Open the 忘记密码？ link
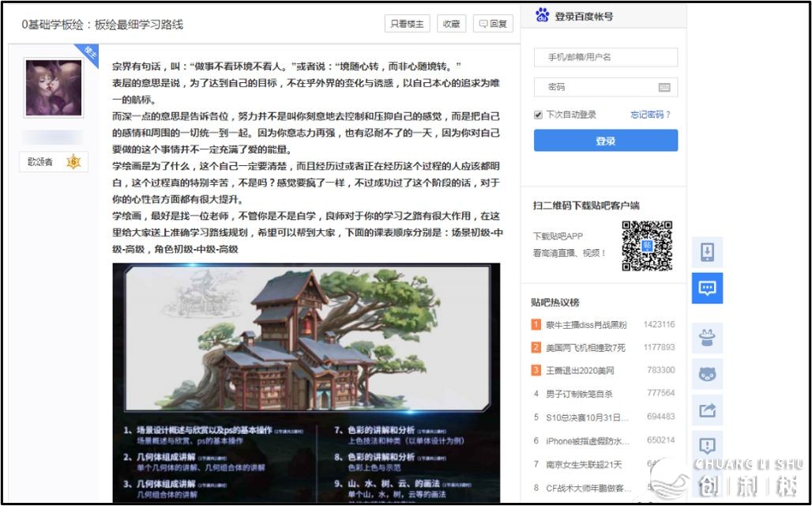 pos(650,115)
